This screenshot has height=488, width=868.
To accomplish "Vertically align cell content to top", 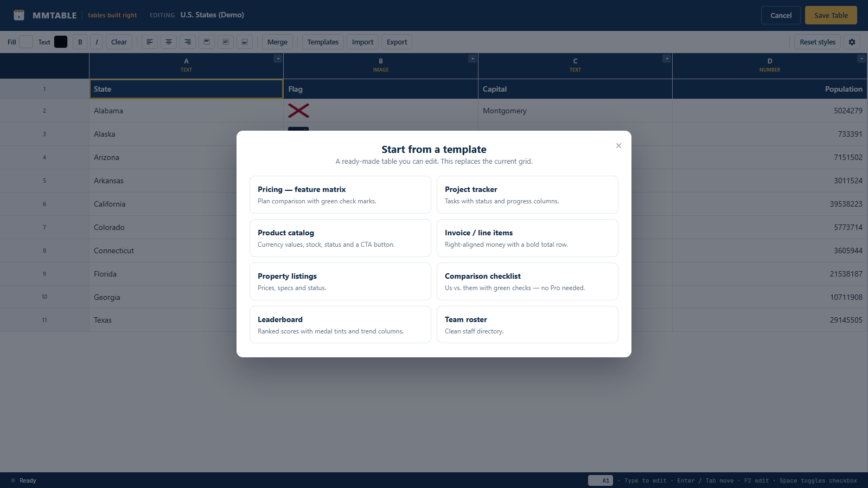I will [207, 42].
